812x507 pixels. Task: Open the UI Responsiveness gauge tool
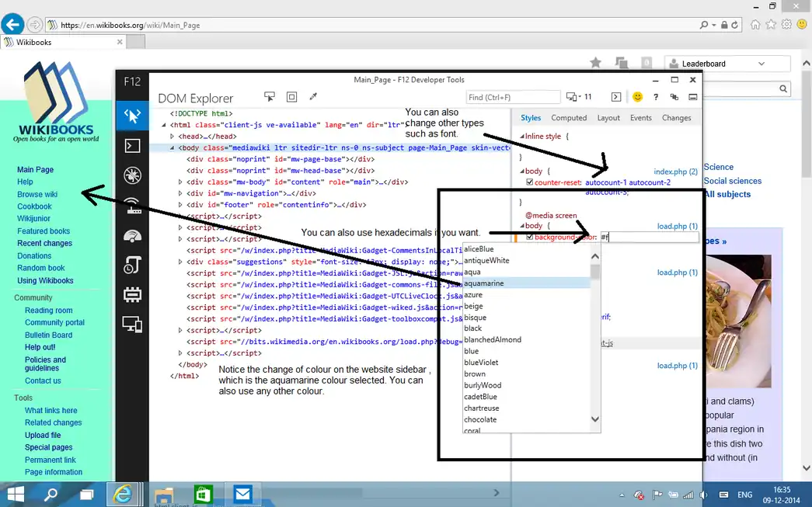tap(132, 236)
